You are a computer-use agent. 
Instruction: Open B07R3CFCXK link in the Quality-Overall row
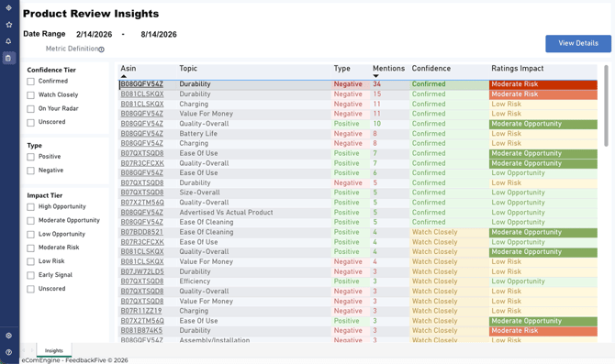coord(142,163)
